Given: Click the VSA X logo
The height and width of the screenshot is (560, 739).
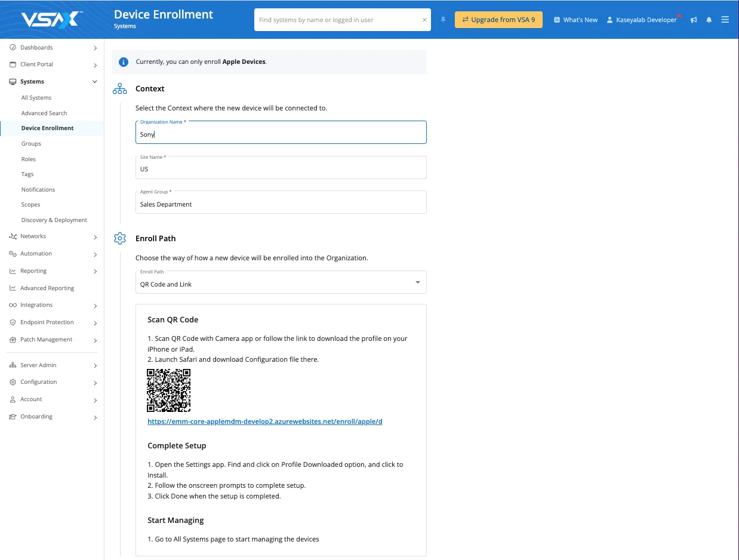Looking at the screenshot, I should point(52,20).
